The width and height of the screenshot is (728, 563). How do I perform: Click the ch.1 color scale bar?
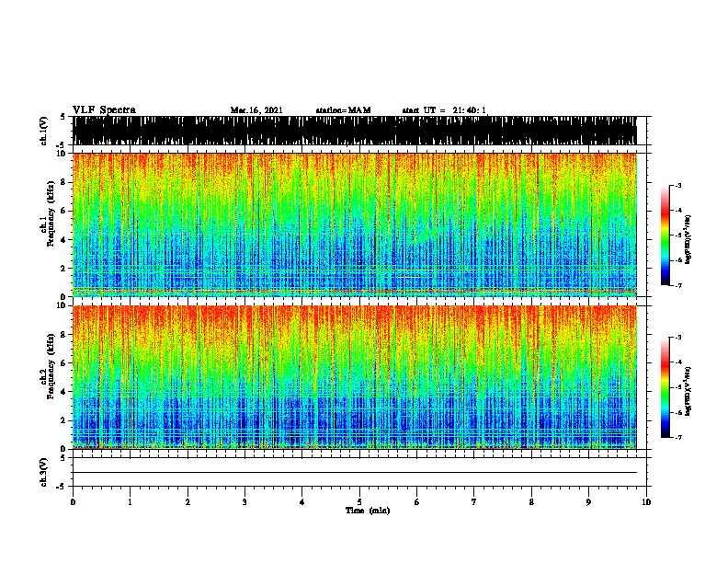[x=665, y=236]
